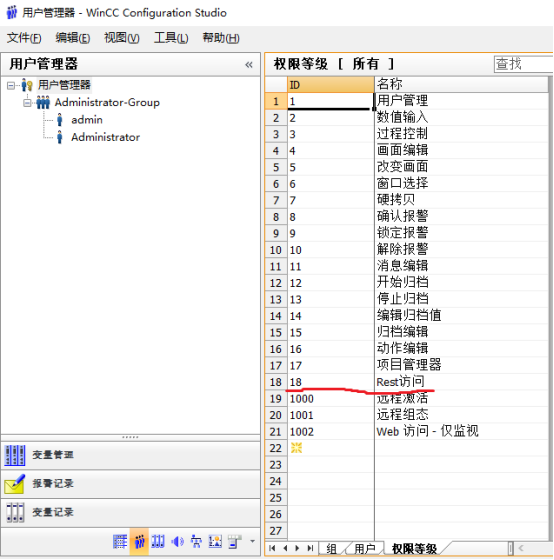Click the 变量记录 binders icon
This screenshot has width=554, height=560.
coord(15,512)
